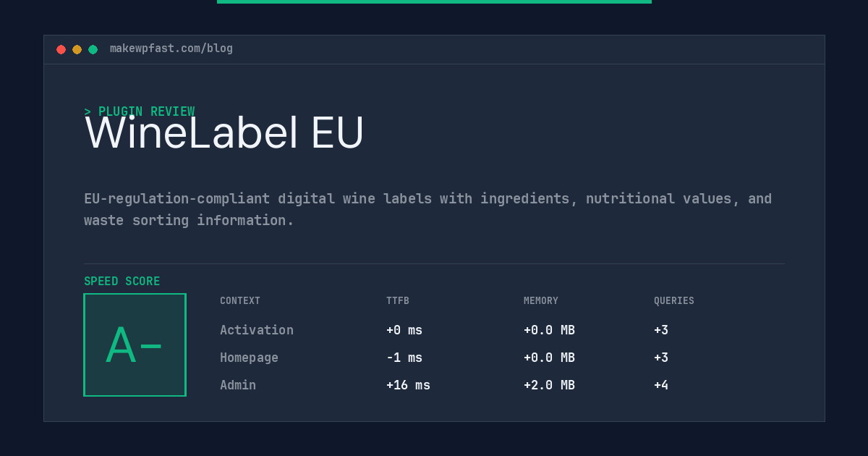Image resolution: width=868 pixels, height=456 pixels.
Task: Click the Homepage memory value '+0.0 MB'
Action: 549,358
